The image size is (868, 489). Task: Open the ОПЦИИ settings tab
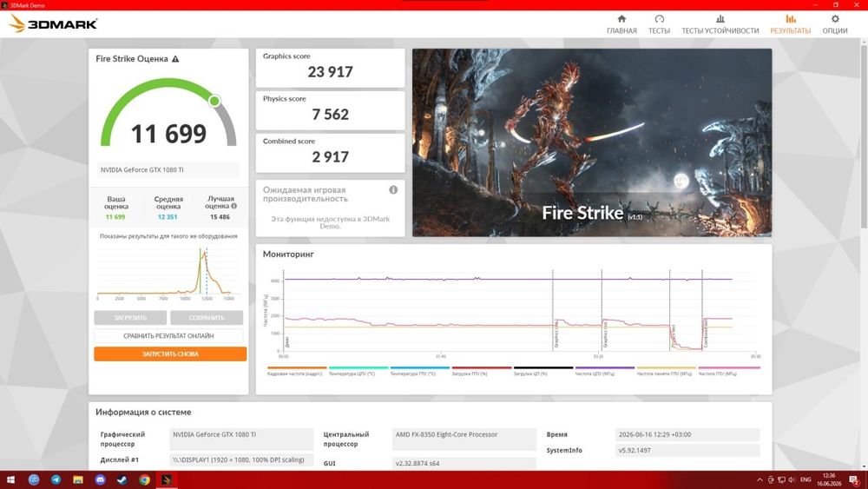click(835, 24)
